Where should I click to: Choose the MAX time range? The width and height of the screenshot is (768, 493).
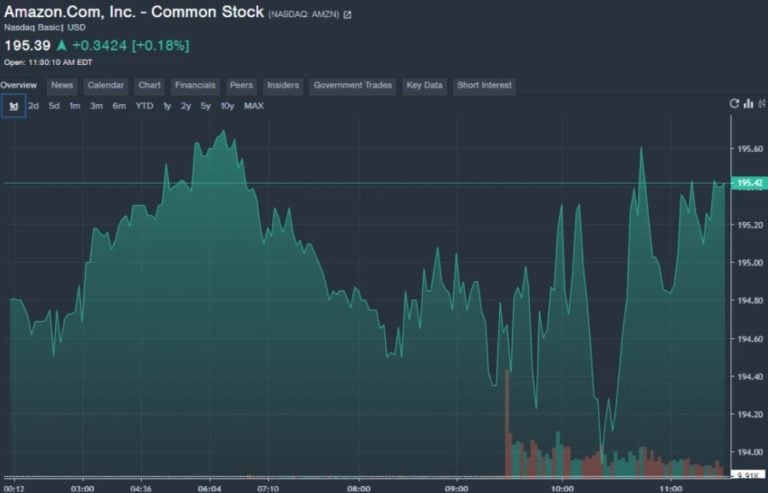point(254,106)
